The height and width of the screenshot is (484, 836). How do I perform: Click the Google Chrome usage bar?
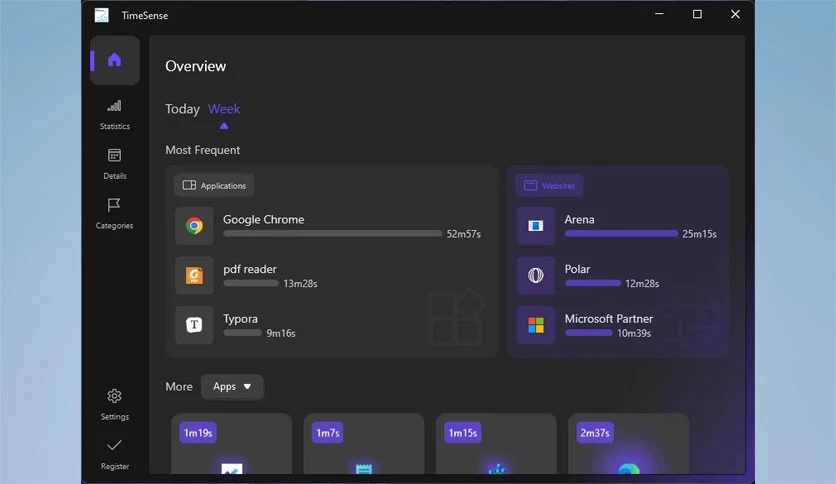point(333,233)
